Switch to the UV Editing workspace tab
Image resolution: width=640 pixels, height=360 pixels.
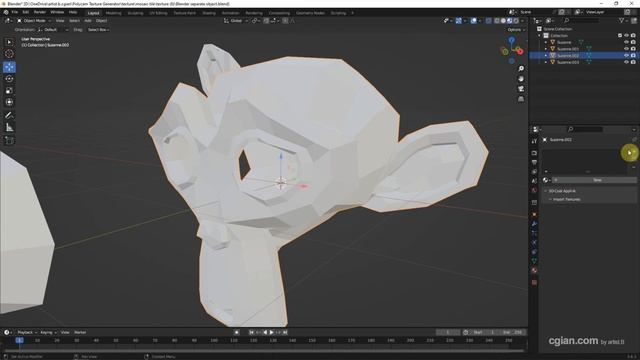tap(158, 13)
